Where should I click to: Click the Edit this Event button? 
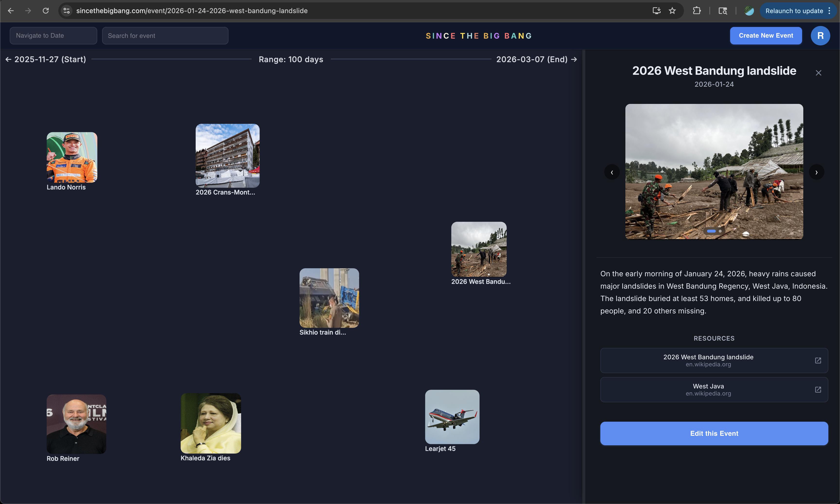(x=714, y=433)
